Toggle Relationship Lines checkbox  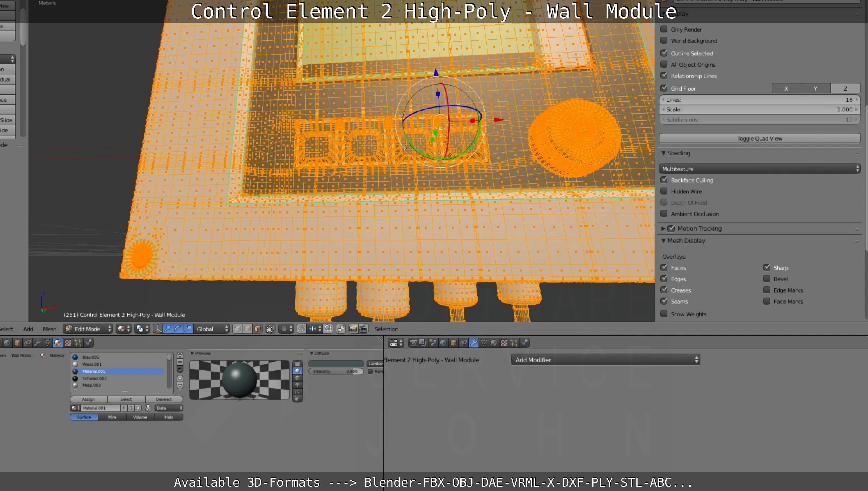[664, 76]
